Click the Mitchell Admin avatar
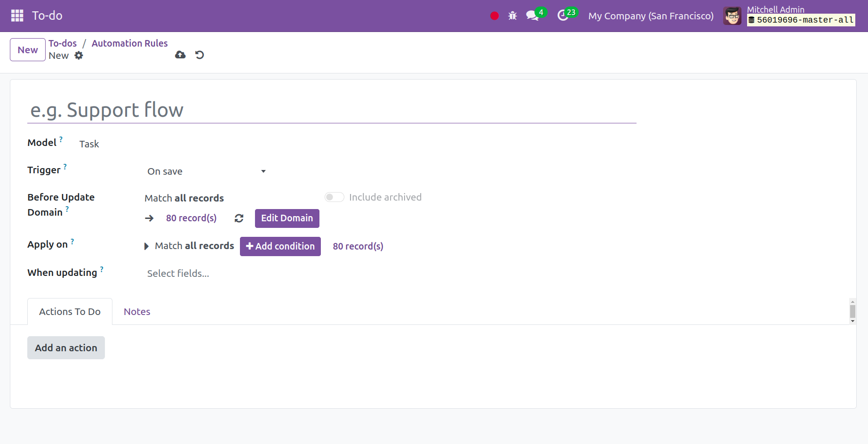Viewport: 868px width, 444px height. pyautogui.click(x=733, y=16)
